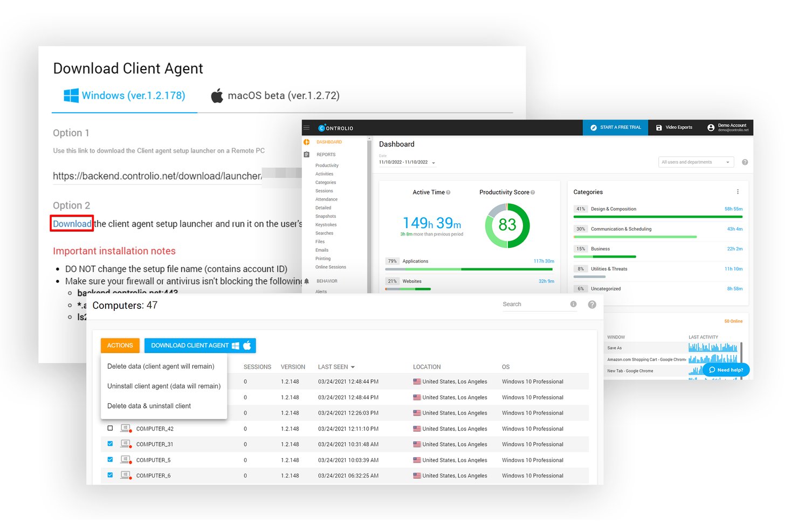The image size is (798, 532).
Task: Click the Save As activity chart thumbnail
Action: pos(713,348)
